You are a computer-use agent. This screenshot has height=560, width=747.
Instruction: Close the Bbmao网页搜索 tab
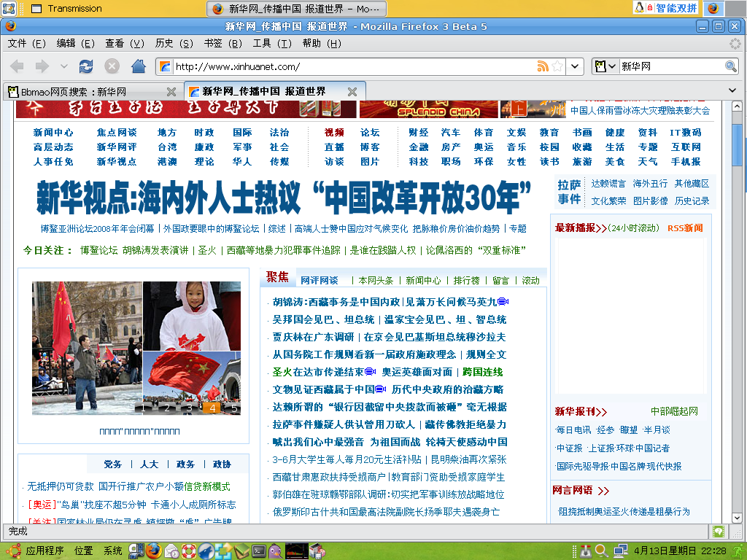pyautogui.click(x=171, y=92)
